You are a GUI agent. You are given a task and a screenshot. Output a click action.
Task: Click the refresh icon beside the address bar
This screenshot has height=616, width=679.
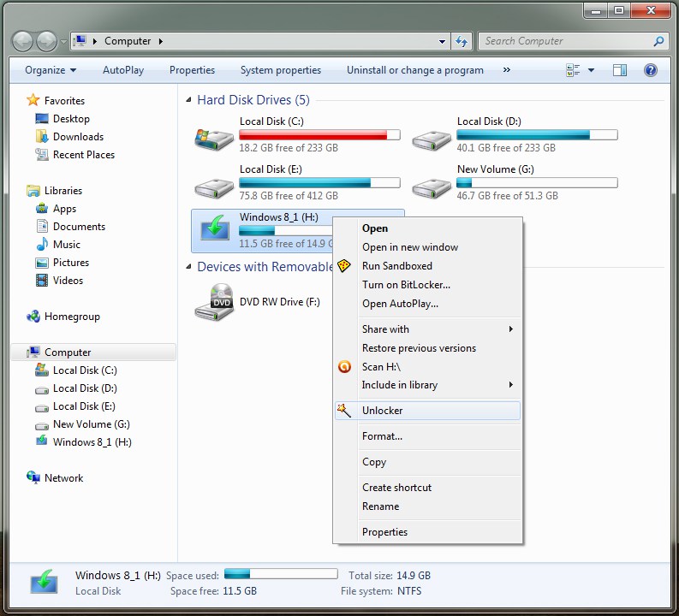462,41
